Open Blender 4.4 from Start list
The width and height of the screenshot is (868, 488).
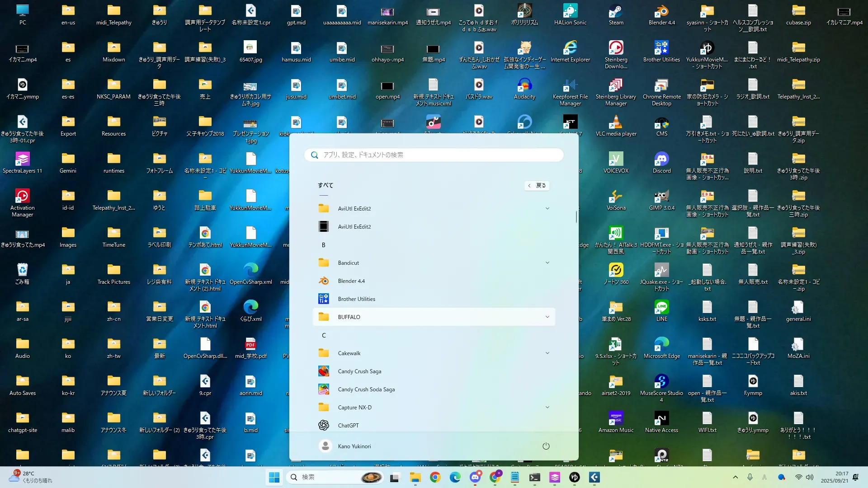351,281
